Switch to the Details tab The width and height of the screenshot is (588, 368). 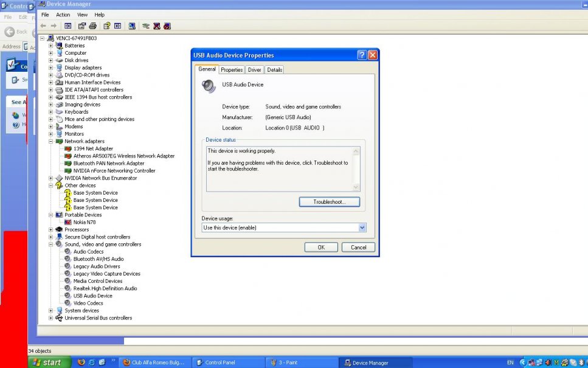(x=274, y=70)
